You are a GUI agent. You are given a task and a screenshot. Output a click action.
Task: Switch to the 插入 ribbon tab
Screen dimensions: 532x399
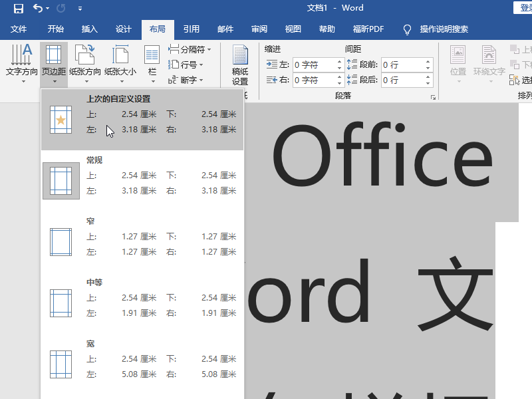click(x=90, y=29)
